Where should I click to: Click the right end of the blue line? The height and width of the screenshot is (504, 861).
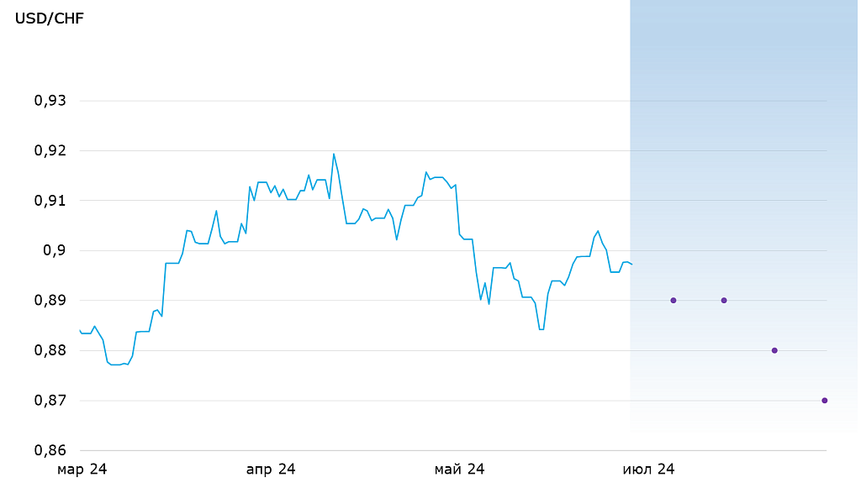click(x=632, y=265)
